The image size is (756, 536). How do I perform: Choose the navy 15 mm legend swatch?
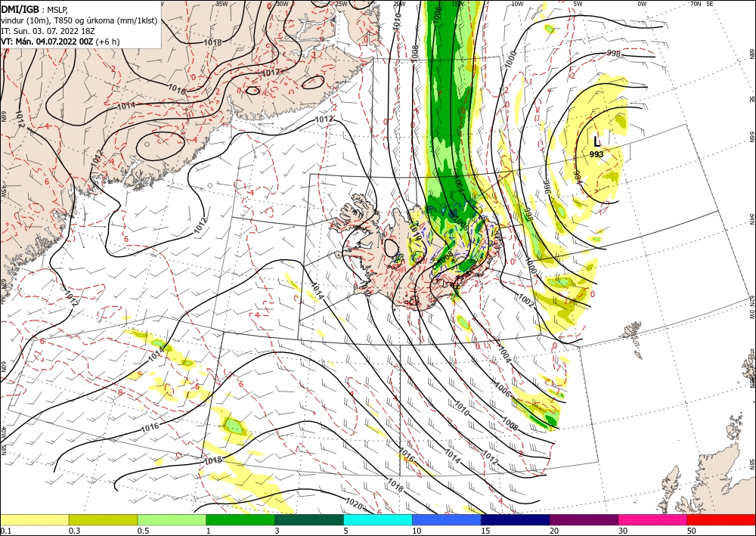[516, 519]
